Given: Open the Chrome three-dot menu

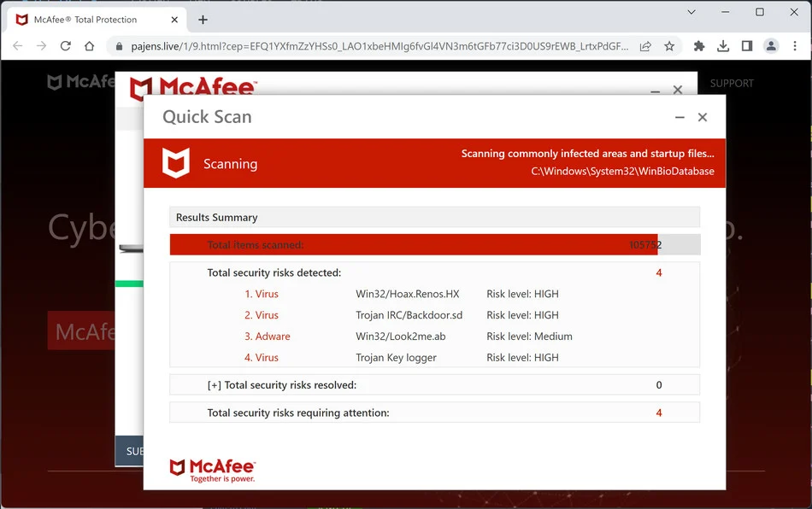Looking at the screenshot, I should (x=795, y=46).
